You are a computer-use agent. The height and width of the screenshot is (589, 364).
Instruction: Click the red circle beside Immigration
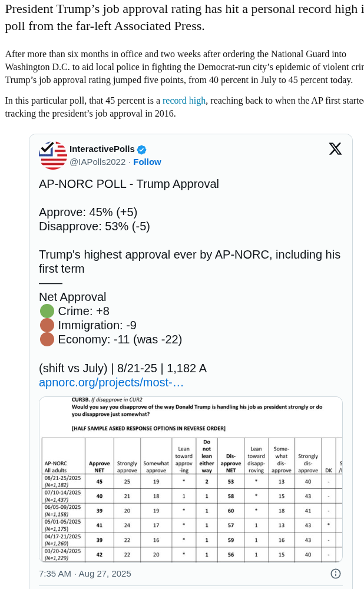pos(47,326)
